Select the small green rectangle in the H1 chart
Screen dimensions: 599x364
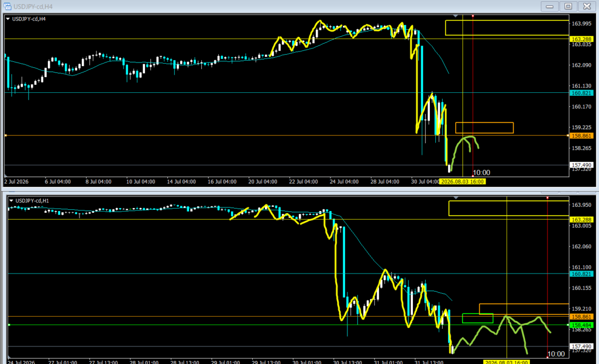(x=477, y=318)
